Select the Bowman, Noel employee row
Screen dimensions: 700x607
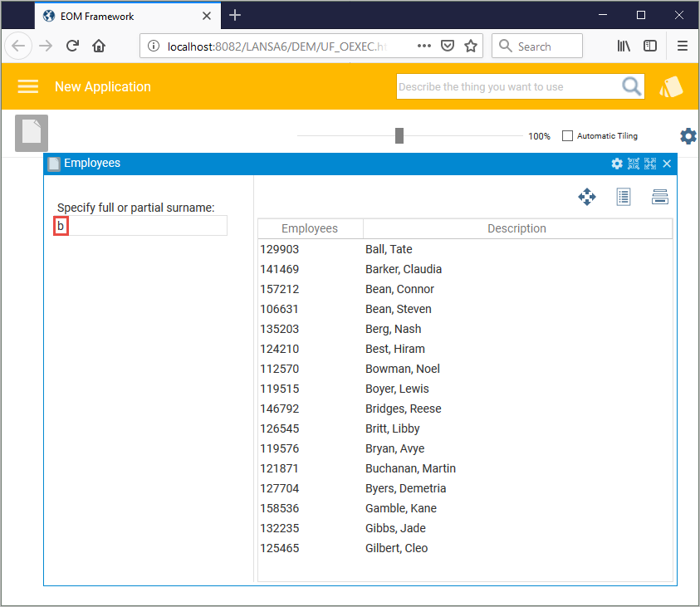tap(403, 369)
